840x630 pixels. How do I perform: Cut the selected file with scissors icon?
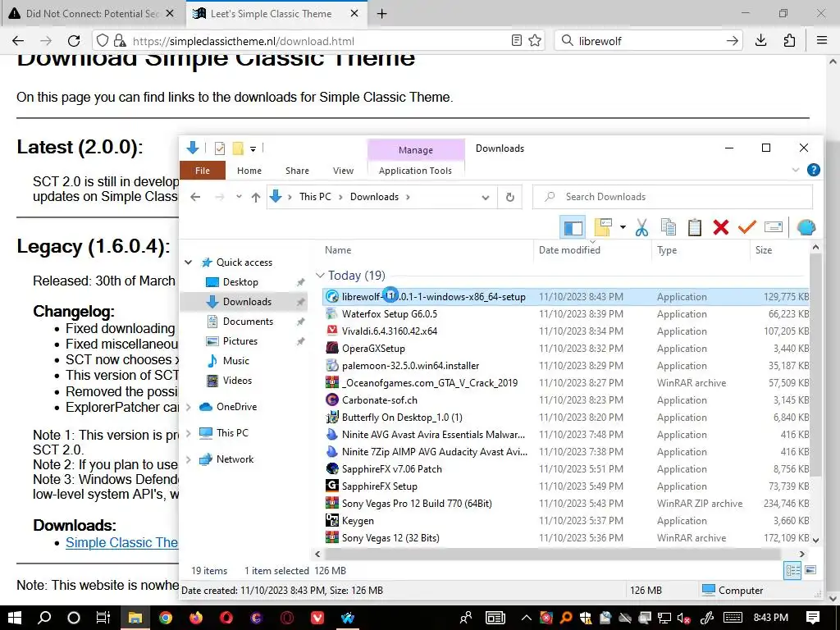tap(641, 228)
